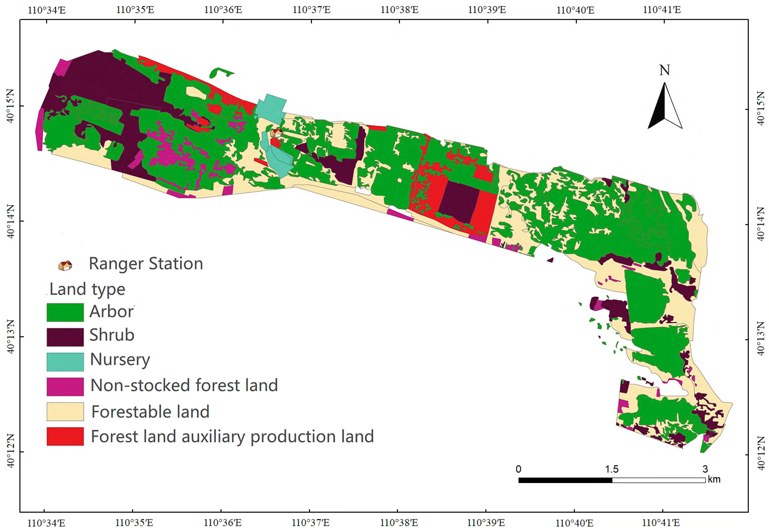Screen dimensions: 769x532
Task: Click the black half of the scale bar
Action: [x=565, y=480]
